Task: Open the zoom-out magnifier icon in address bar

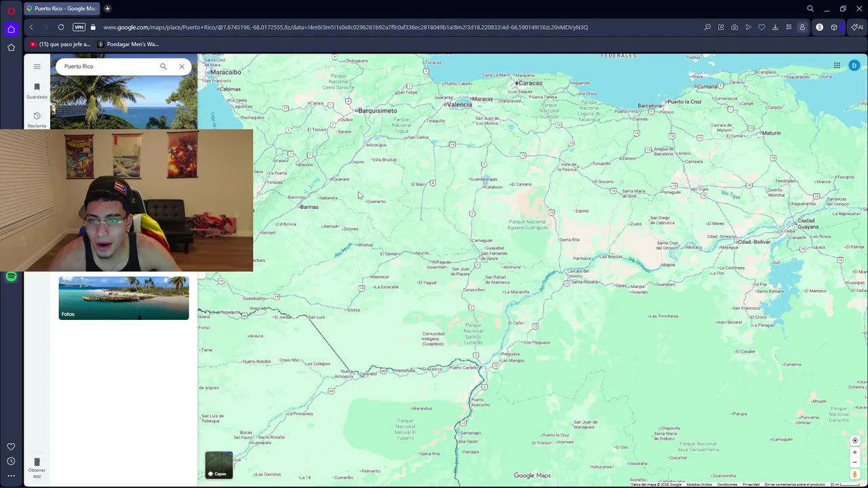Action: (707, 27)
